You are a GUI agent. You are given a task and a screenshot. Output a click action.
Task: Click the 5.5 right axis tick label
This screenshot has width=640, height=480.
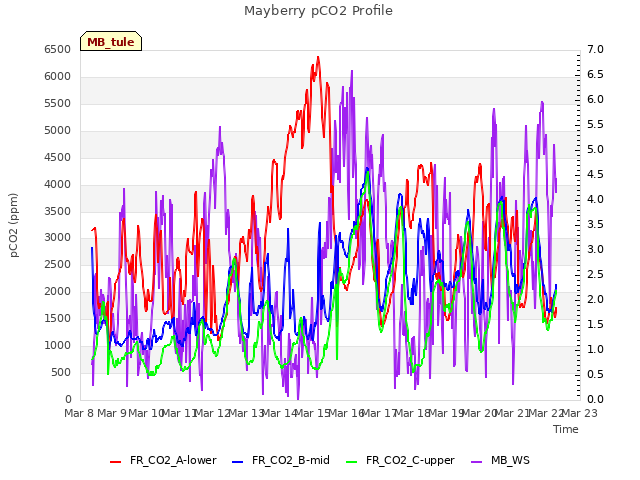coord(596,124)
